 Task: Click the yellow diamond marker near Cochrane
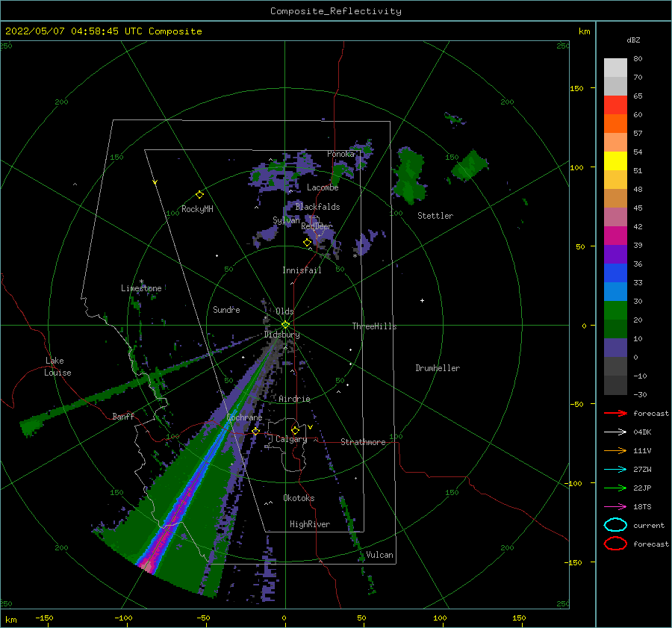256,431
